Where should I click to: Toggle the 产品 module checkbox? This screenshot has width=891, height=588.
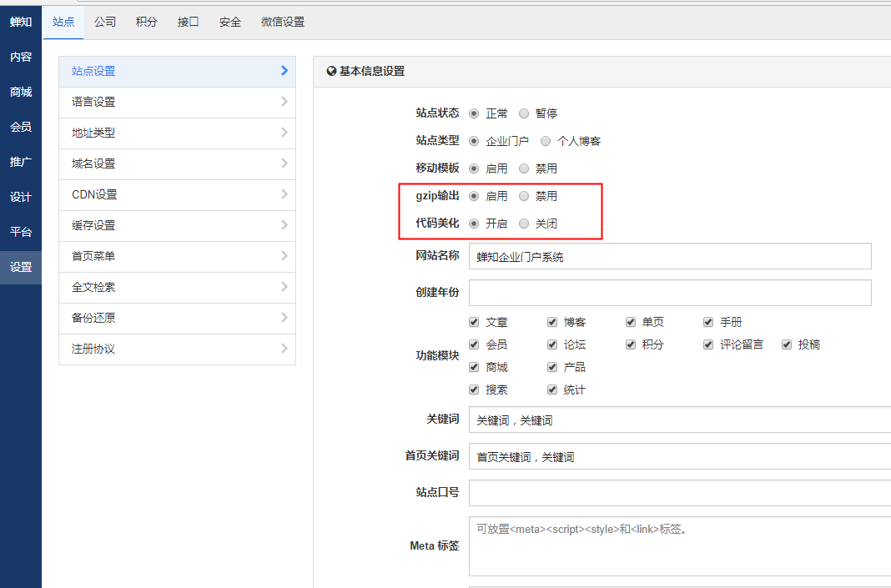(551, 367)
